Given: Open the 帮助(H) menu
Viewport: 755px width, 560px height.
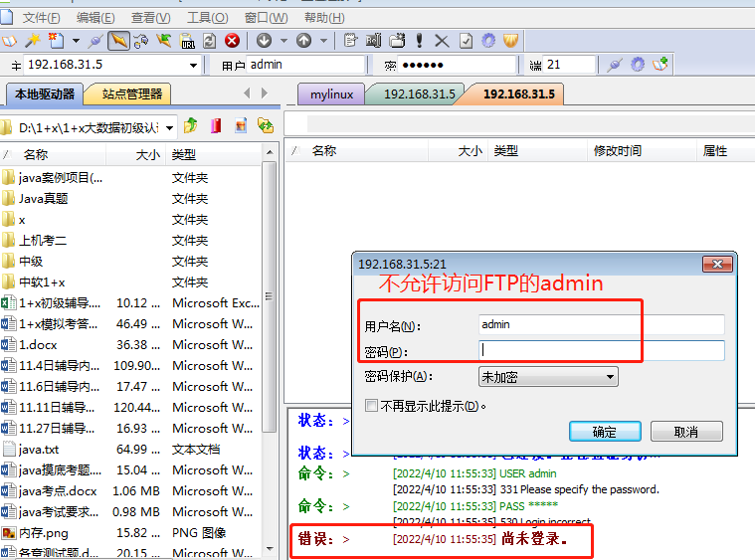Looking at the screenshot, I should (x=324, y=18).
